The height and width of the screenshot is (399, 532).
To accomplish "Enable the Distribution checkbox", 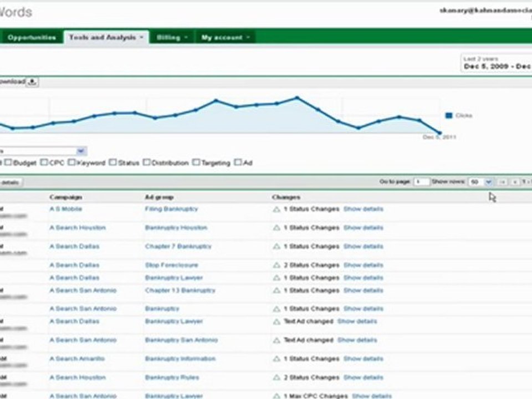I will (x=146, y=162).
